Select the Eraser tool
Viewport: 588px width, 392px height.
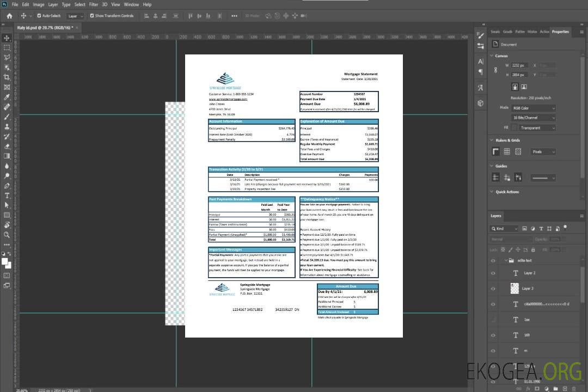pos(7,146)
